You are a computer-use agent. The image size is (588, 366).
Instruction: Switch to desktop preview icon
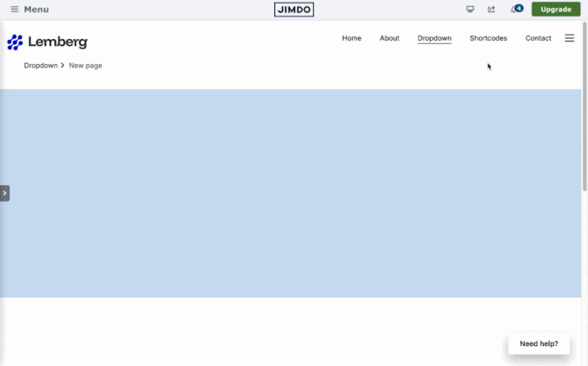(x=470, y=10)
